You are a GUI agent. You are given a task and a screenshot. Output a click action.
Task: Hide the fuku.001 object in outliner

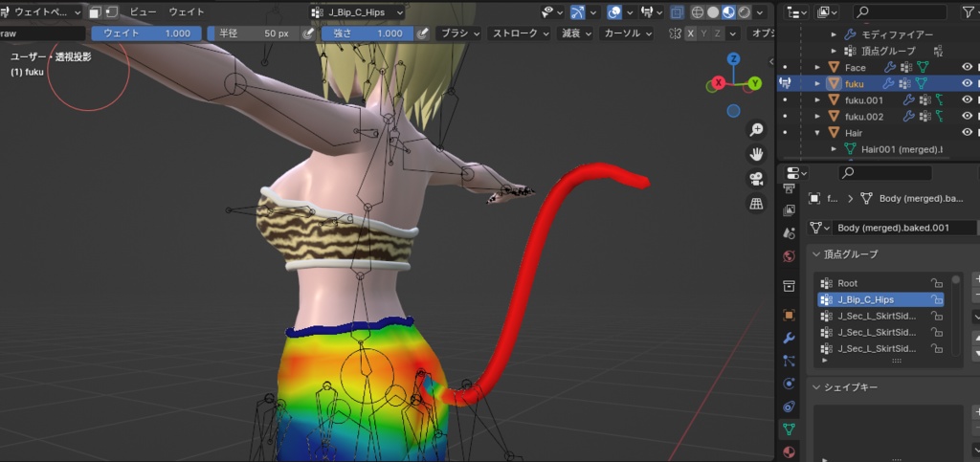point(968,99)
